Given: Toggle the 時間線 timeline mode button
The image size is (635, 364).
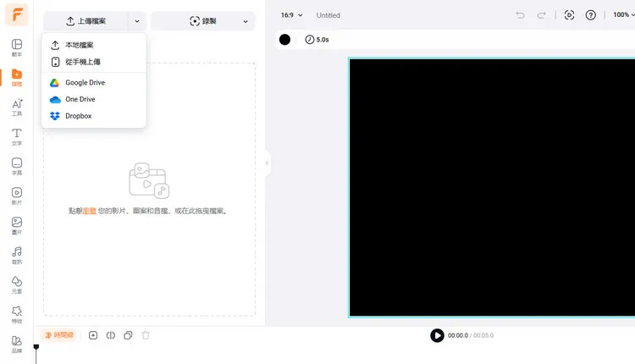Looking at the screenshot, I should point(59,335).
